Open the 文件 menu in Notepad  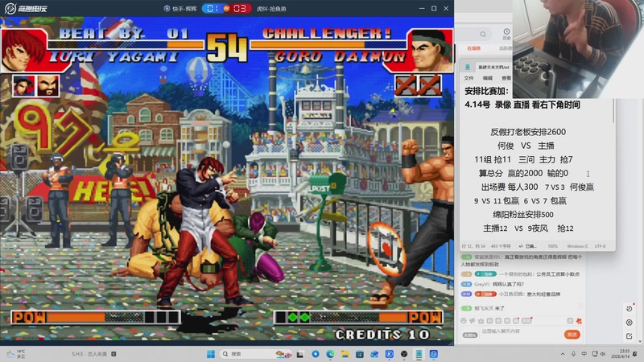[469, 78]
